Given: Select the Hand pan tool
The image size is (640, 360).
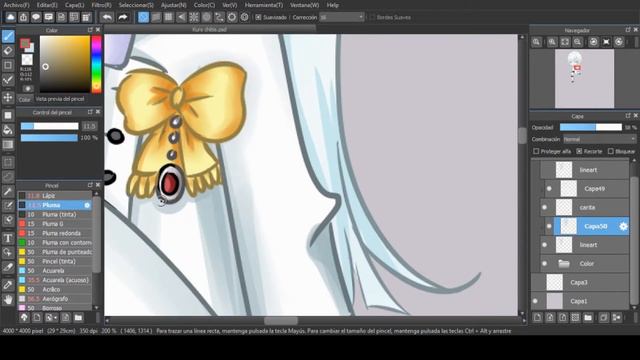Looking at the screenshot, I should pos(8,300).
